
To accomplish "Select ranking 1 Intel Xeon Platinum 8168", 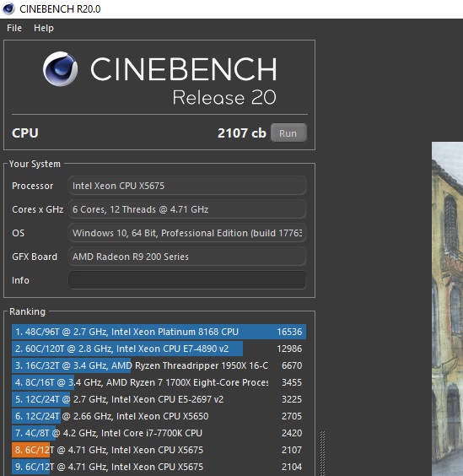I will 159,332.
